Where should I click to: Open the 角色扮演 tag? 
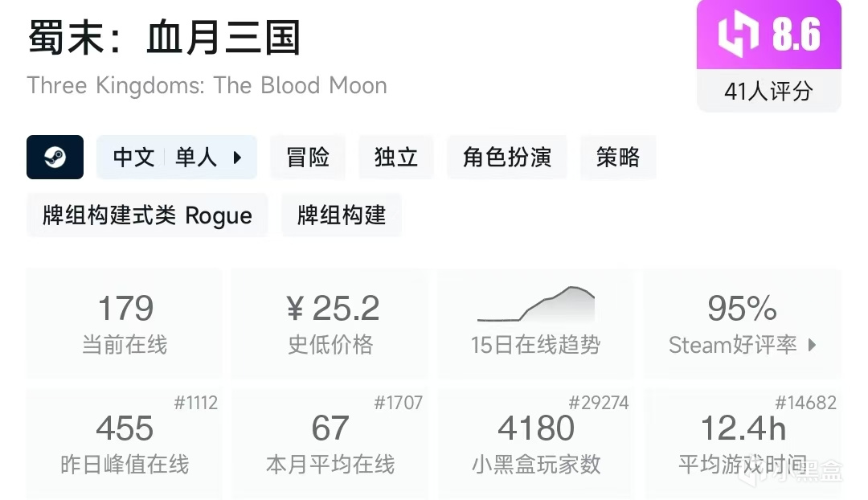(507, 157)
